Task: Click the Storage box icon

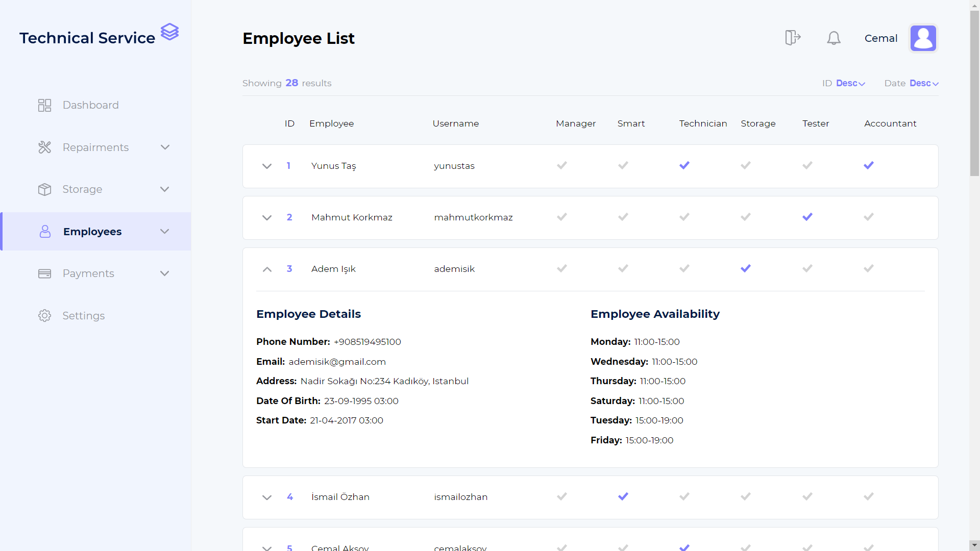Action: point(45,189)
